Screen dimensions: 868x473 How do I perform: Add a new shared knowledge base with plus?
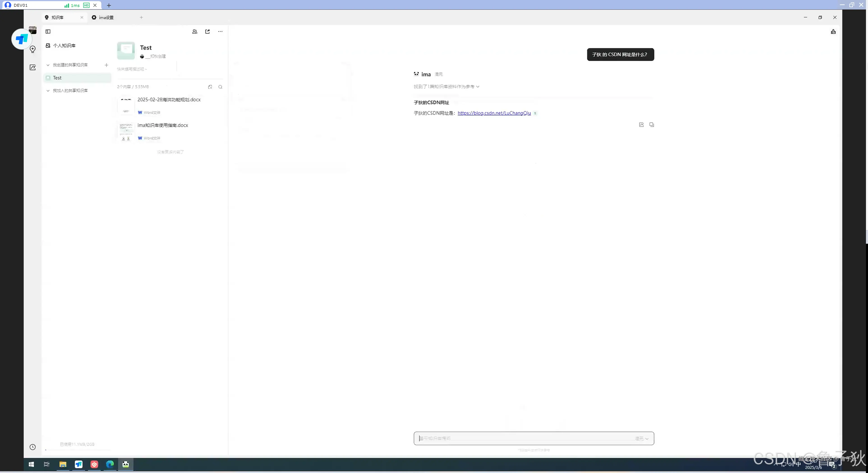106,65
